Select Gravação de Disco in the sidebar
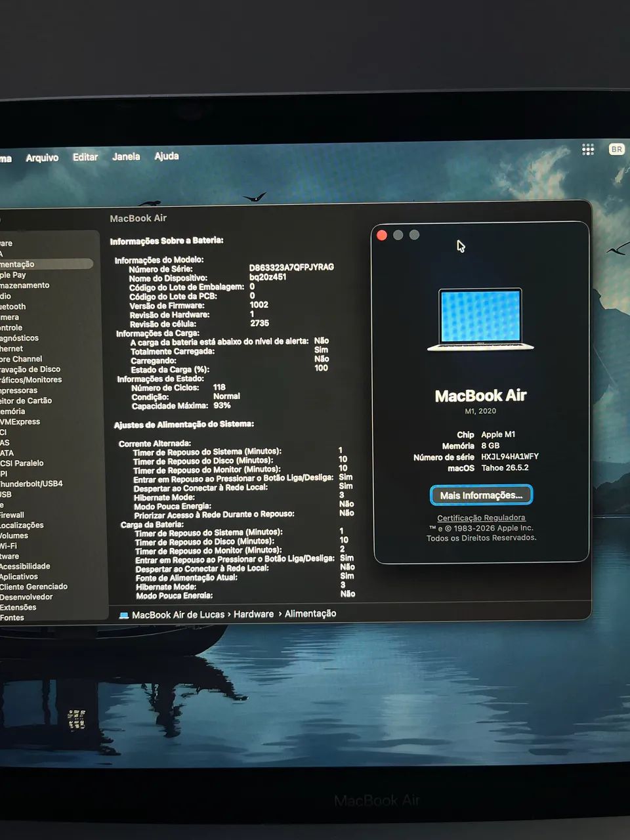 pos(30,369)
